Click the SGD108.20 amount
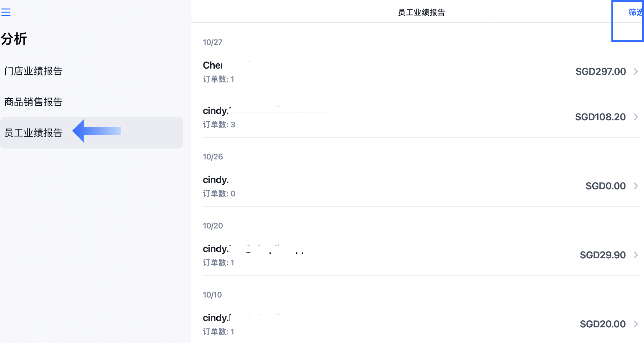Viewport: 644px width, 343px height. click(600, 117)
